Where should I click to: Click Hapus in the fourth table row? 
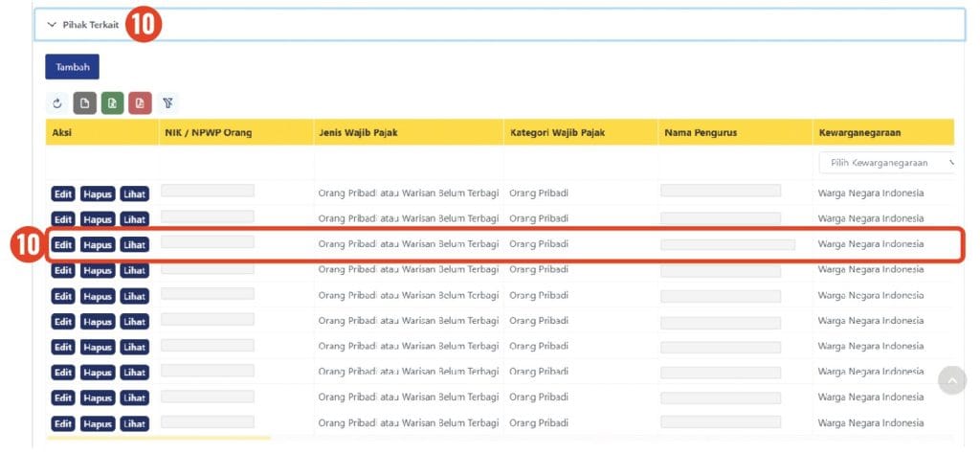[x=98, y=270]
